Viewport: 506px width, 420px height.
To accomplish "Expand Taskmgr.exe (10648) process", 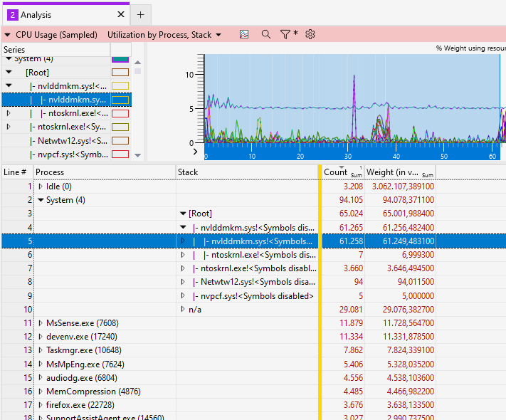I will point(41,350).
